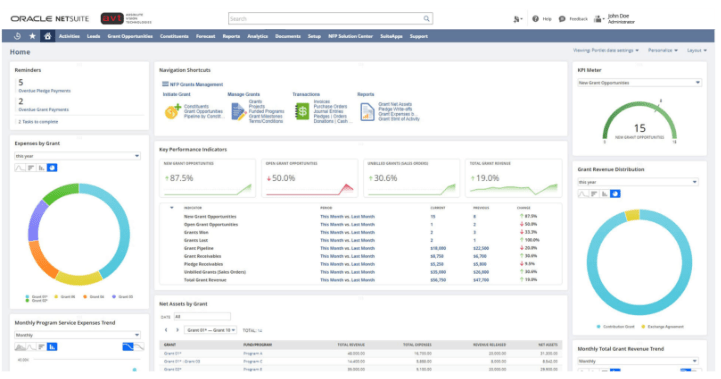
Task: Open the NFP Grants Management link
Action: click(x=196, y=84)
